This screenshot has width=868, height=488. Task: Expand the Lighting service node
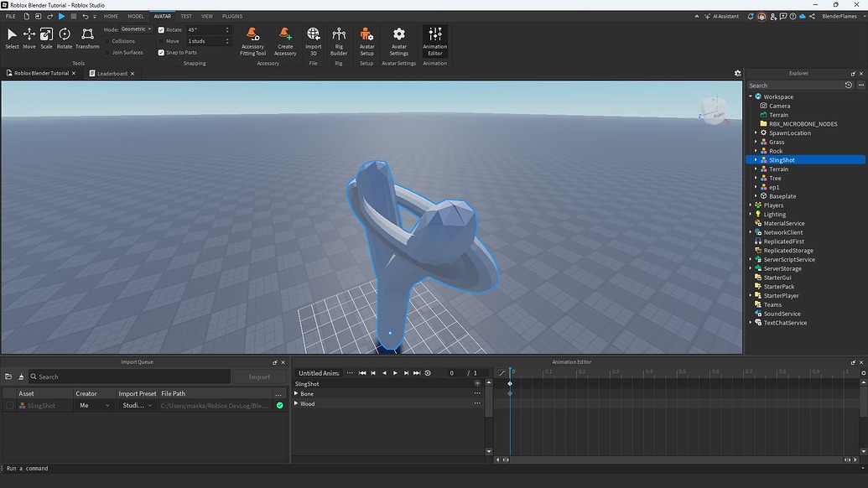pyautogui.click(x=751, y=214)
